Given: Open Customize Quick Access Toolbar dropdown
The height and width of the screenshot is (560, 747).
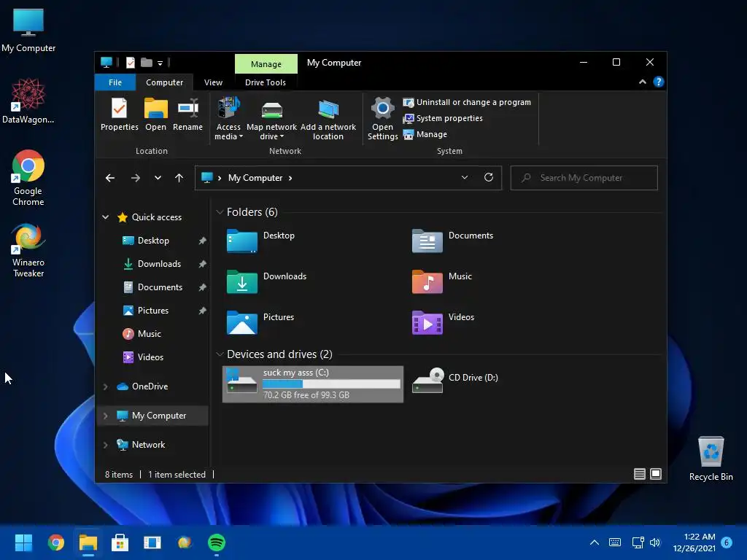Looking at the screenshot, I should 160,63.
